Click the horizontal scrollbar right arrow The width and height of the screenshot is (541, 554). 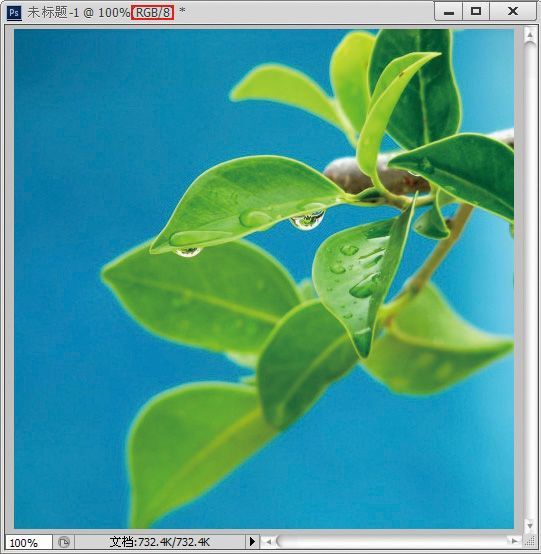pyautogui.click(x=513, y=541)
